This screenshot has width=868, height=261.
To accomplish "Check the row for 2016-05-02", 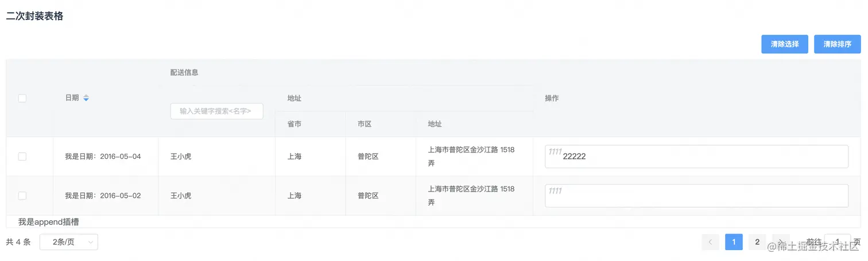I will (x=22, y=196).
